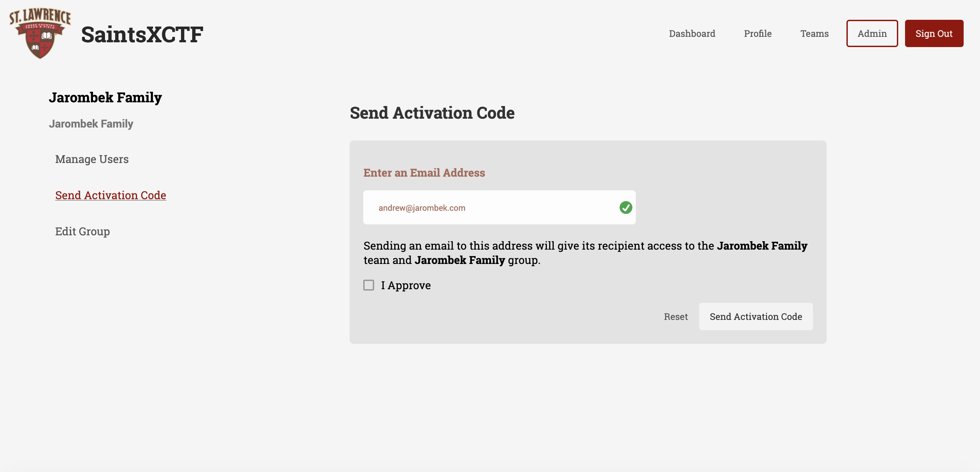Open Manage Users in the sidebar

pyautogui.click(x=92, y=159)
